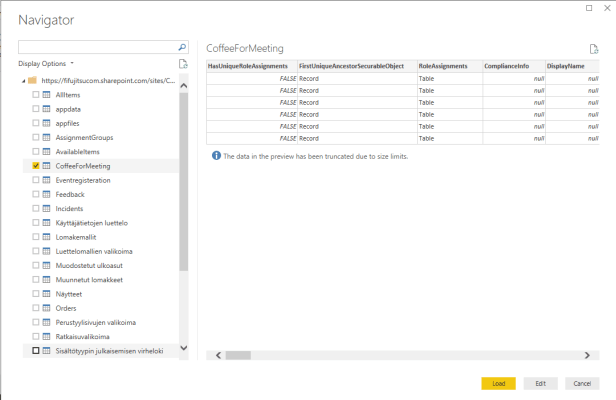Check the Eventregisteration checkbox

pyautogui.click(x=36, y=180)
